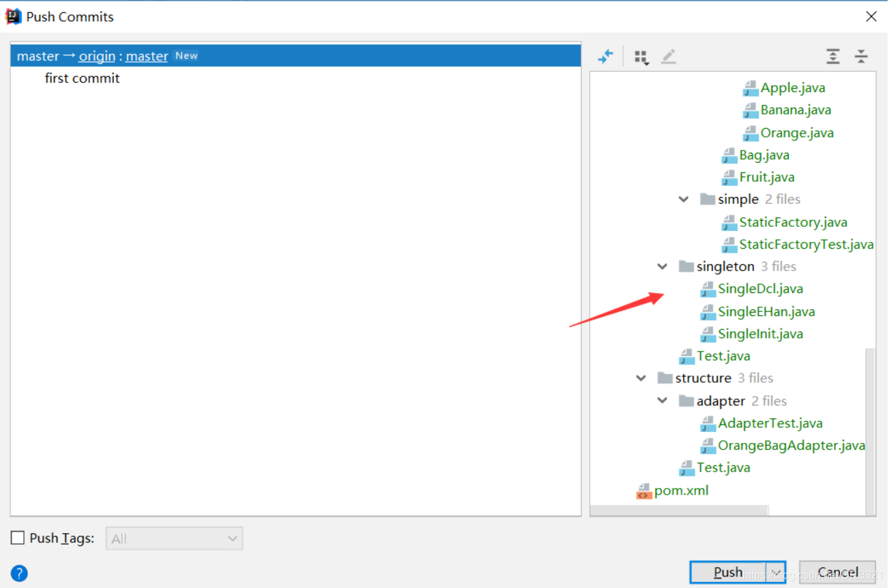Click the Bag.java file icon
Screen dimensions: 889x588
pos(729,155)
